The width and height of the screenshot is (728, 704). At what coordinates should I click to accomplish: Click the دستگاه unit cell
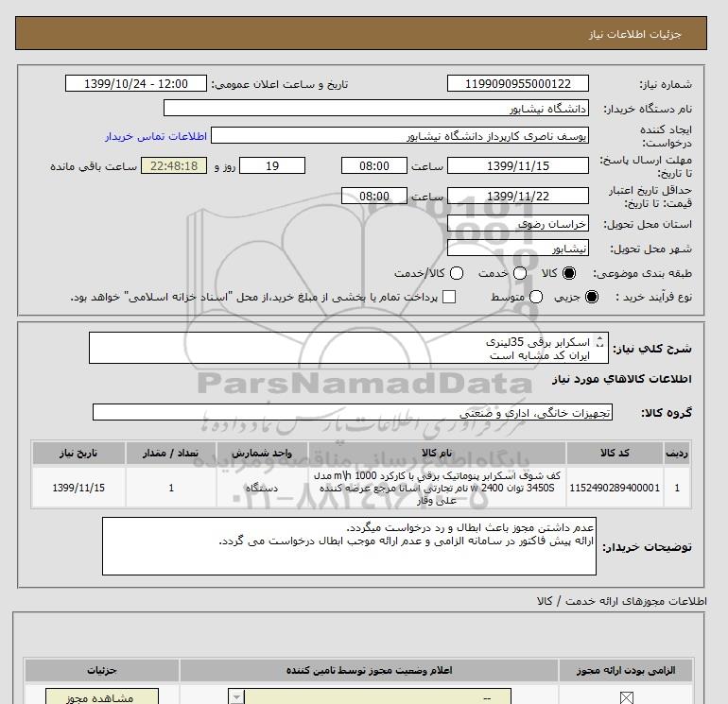point(262,488)
